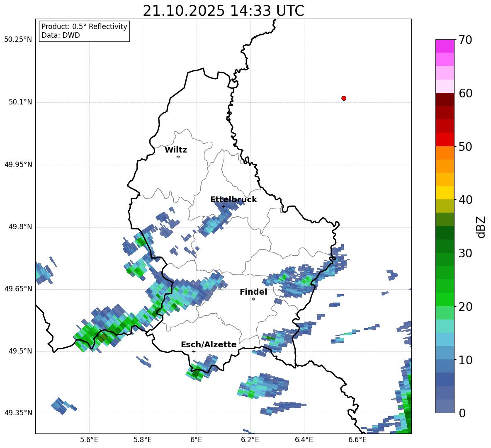The height and width of the screenshot is (448, 491).
Task: Click the 30 value on the colorbar
Action: (x=465, y=253)
